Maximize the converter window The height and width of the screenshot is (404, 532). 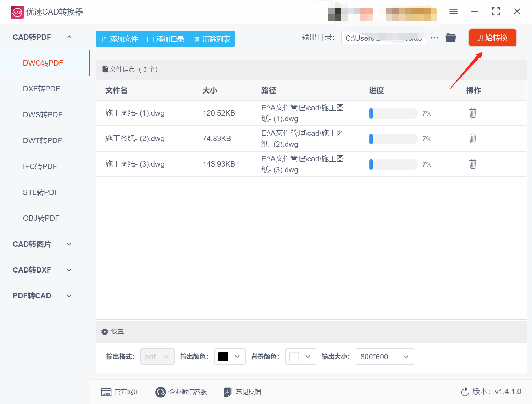tap(496, 11)
